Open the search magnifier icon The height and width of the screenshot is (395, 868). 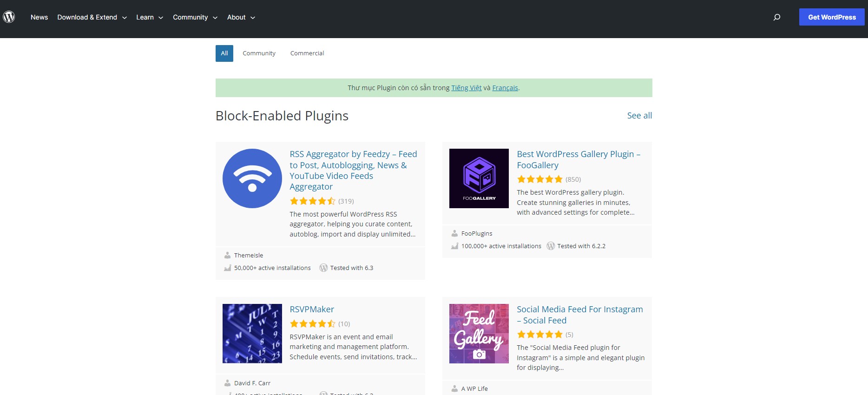point(777,17)
